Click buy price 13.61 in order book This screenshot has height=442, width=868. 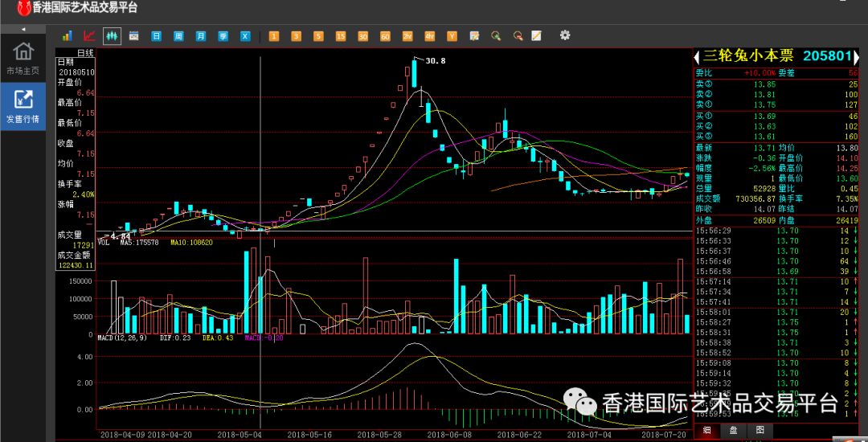764,137
